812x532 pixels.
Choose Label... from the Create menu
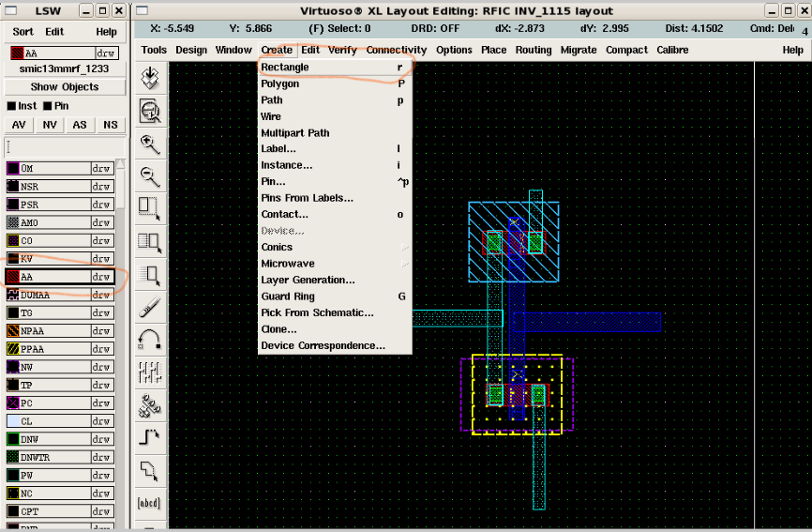[335, 148]
